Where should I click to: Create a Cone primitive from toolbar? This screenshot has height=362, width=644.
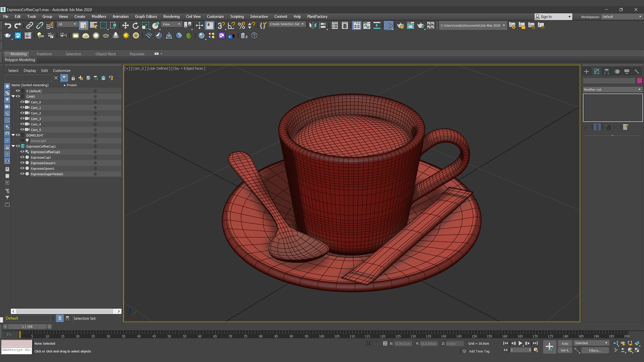tap(116, 36)
